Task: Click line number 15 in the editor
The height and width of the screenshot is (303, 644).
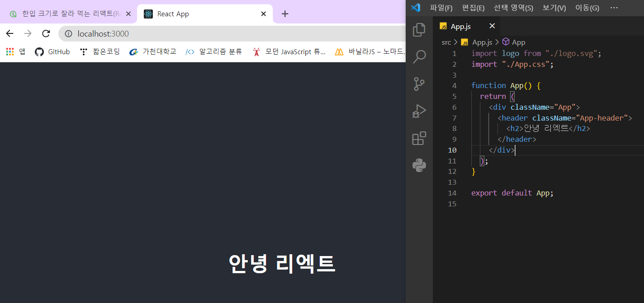Action: [x=452, y=204]
